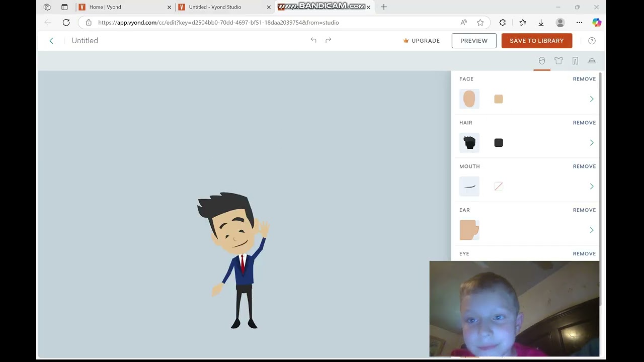View site information lock icon
Image resolution: width=644 pixels, height=362 pixels.
point(89,23)
